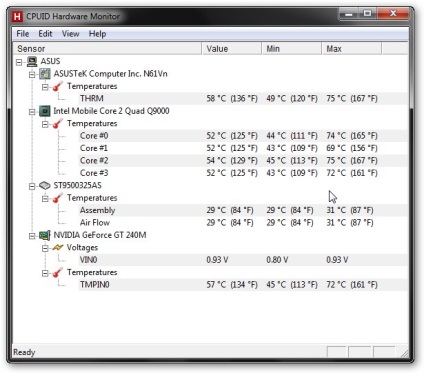Collapse the Voltages node
The width and height of the screenshot is (424, 373).
tap(45, 248)
